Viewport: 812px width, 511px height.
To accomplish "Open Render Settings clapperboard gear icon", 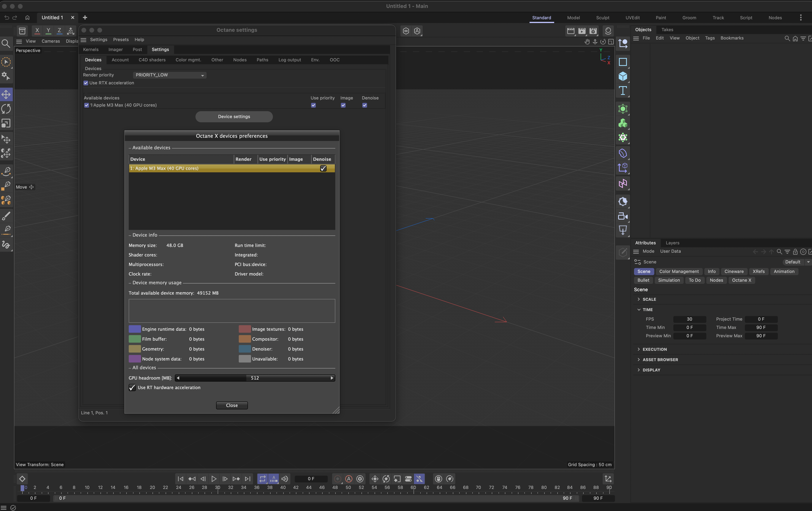I will pyautogui.click(x=593, y=31).
